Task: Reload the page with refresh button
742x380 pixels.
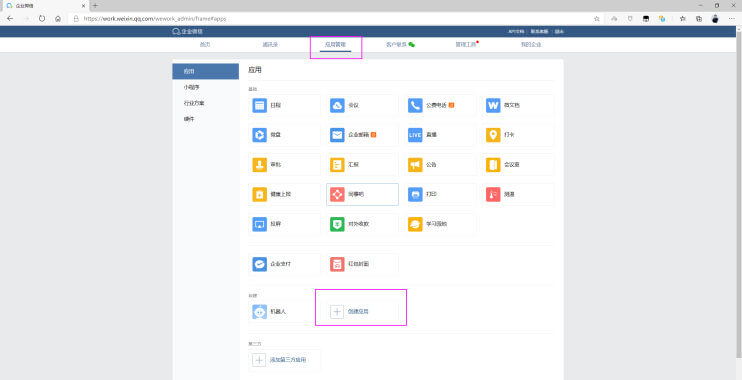Action: point(42,18)
